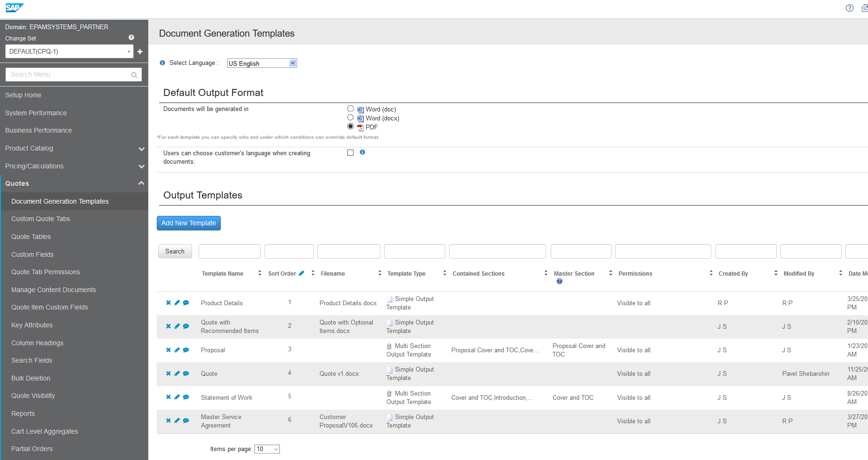868x460 pixels.
Task: Sort by Template Type column arrows
Action: [445, 273]
